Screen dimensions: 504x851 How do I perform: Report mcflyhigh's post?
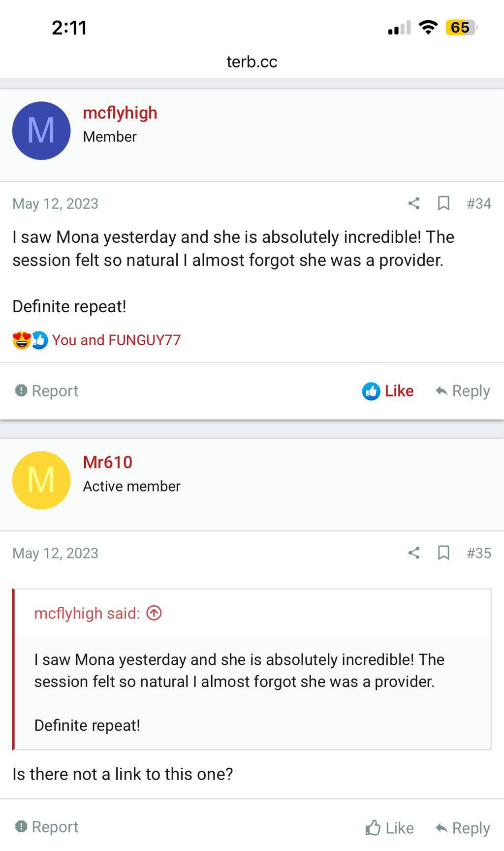pyautogui.click(x=47, y=391)
